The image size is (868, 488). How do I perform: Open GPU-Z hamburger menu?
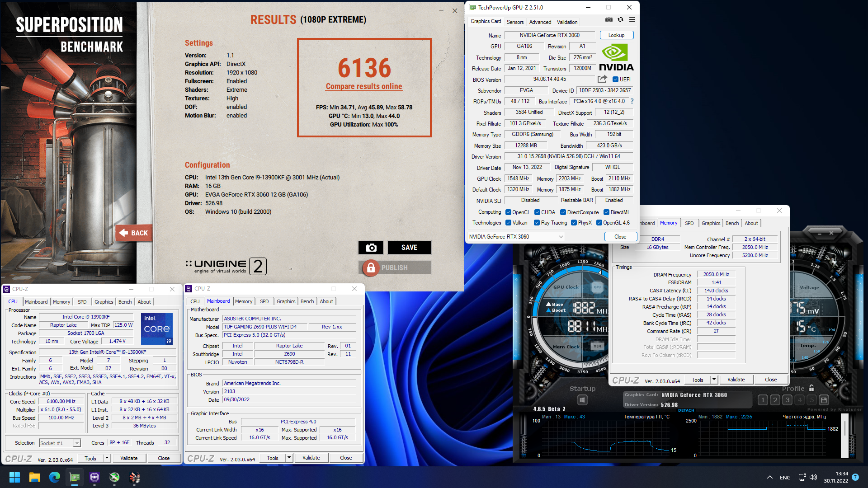click(x=632, y=19)
